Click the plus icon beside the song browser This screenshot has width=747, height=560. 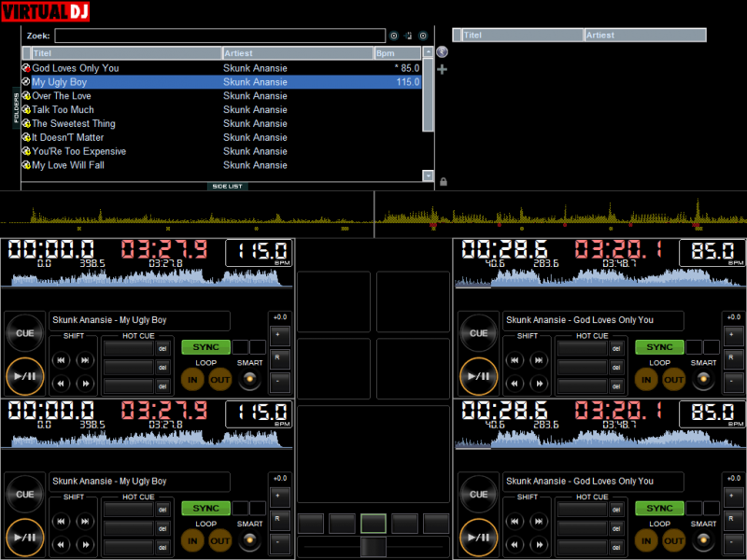point(442,69)
